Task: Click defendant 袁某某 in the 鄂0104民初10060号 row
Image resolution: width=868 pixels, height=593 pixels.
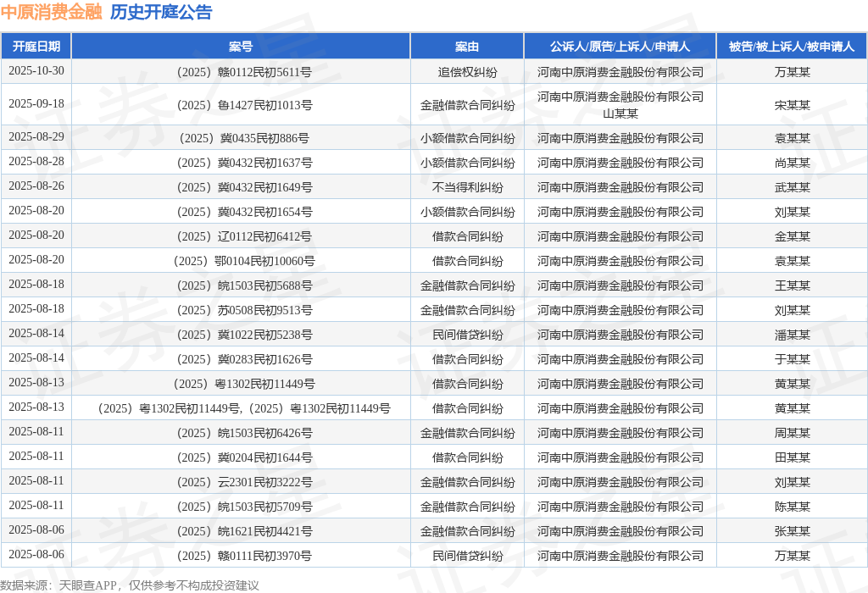Action: tap(793, 261)
